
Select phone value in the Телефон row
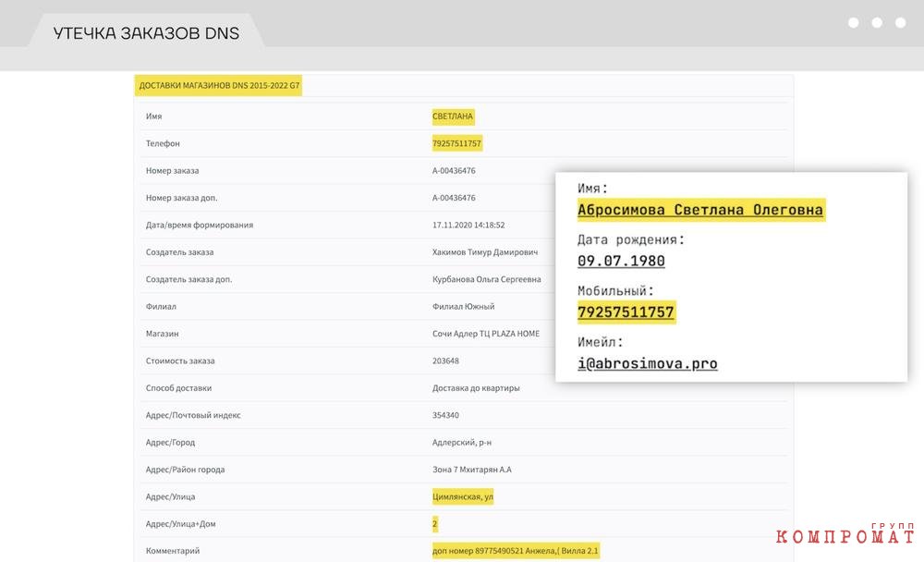click(456, 143)
